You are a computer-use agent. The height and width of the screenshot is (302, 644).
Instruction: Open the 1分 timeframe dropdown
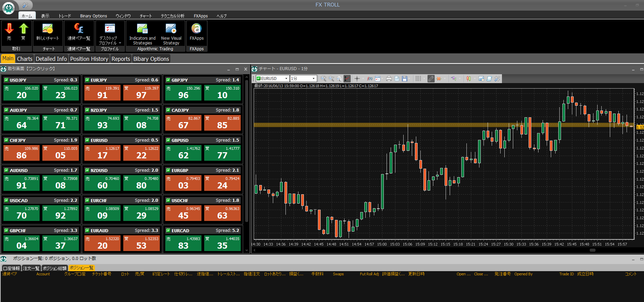pos(313,79)
